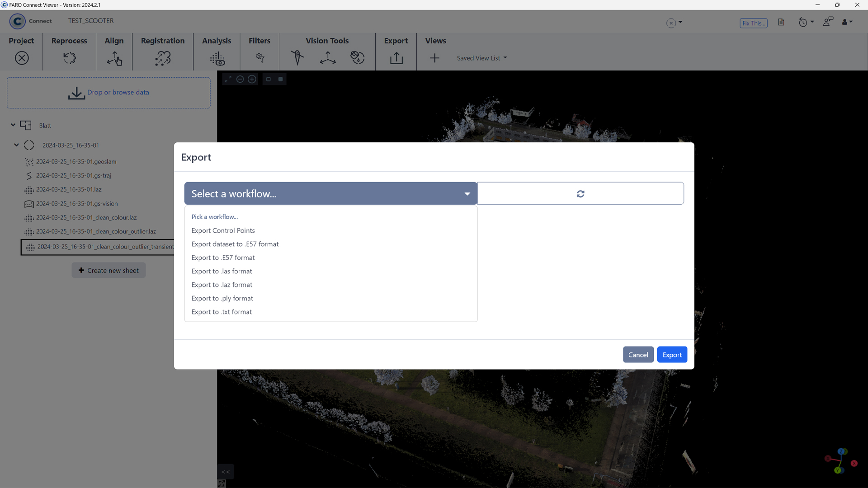Select 2024-03-25_16-35-01.gs-vision file

pyautogui.click(x=77, y=203)
